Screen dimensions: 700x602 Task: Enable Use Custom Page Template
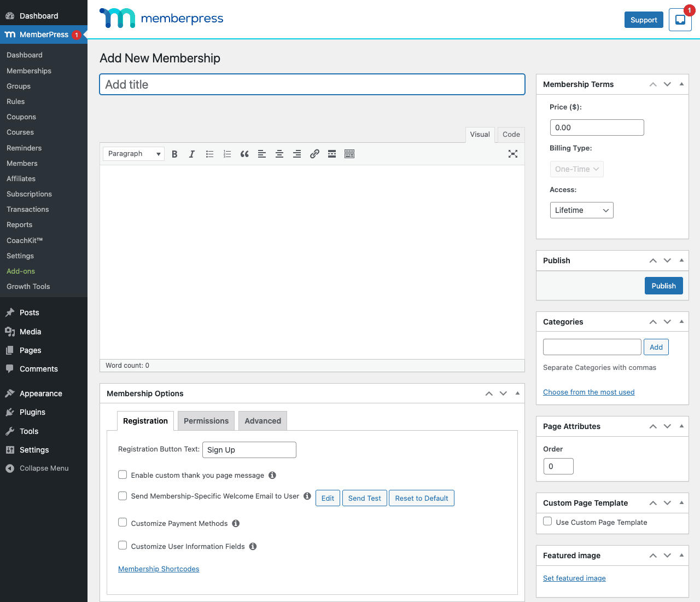point(547,522)
